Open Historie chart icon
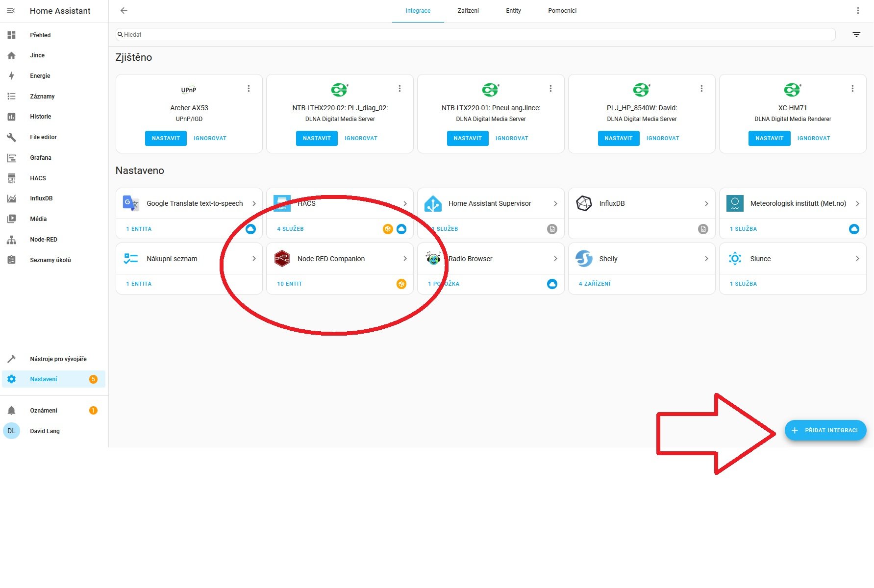Viewport: 874px width, 588px height. (x=11, y=117)
